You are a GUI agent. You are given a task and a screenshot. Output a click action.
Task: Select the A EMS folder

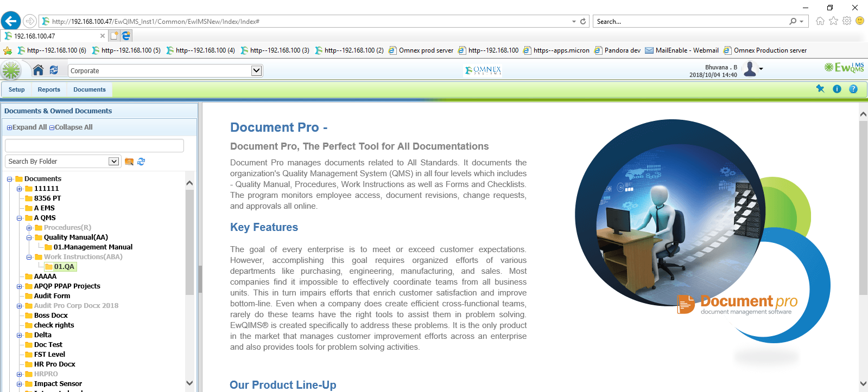pyautogui.click(x=44, y=208)
